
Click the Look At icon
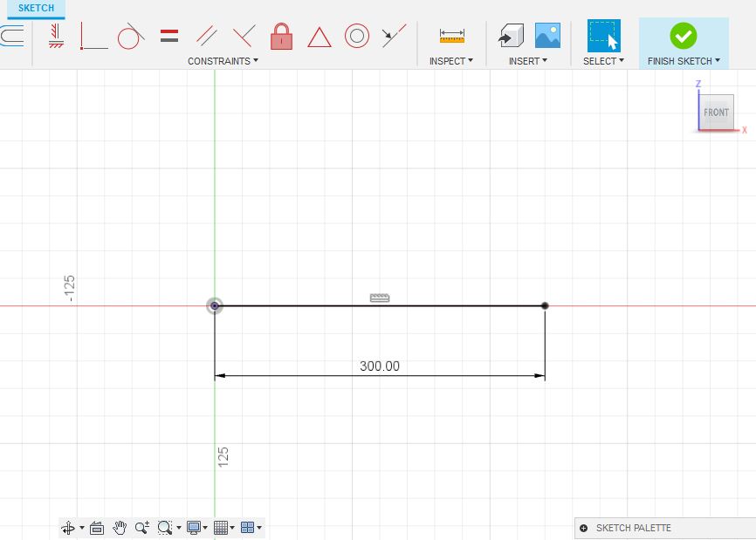click(97, 528)
